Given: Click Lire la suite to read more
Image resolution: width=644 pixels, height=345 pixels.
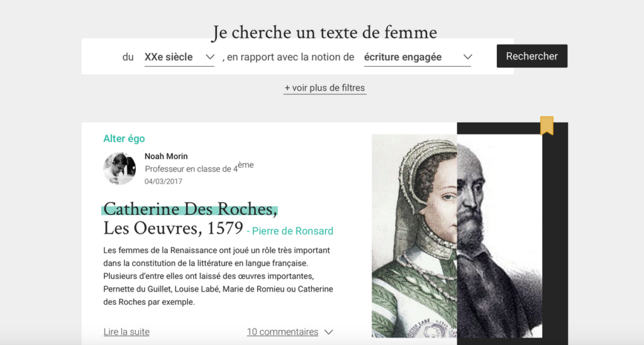Looking at the screenshot, I should [126, 332].
